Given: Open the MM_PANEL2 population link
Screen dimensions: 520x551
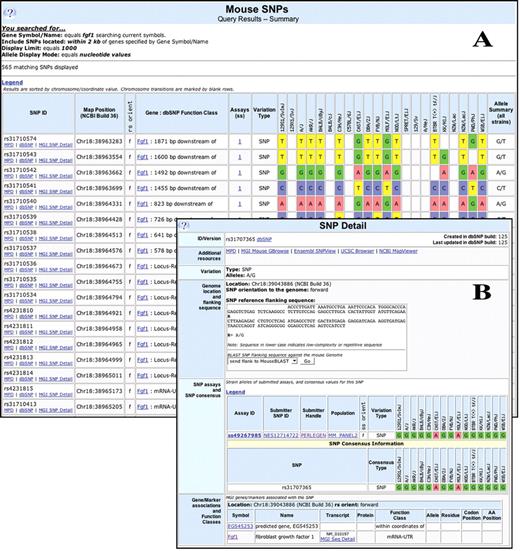Looking at the screenshot, I should pos(343,435).
